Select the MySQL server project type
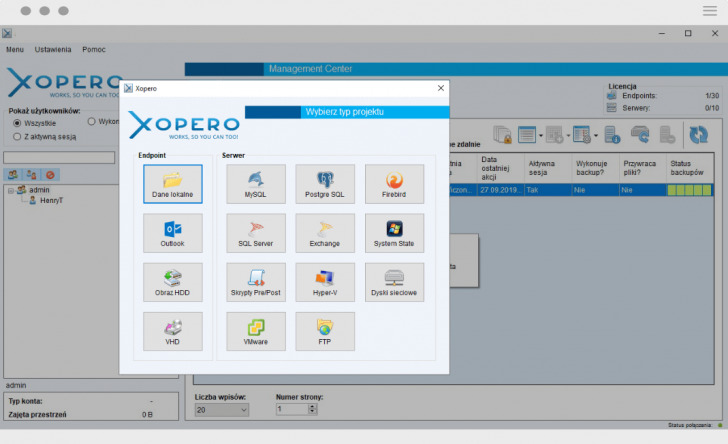 coord(256,184)
